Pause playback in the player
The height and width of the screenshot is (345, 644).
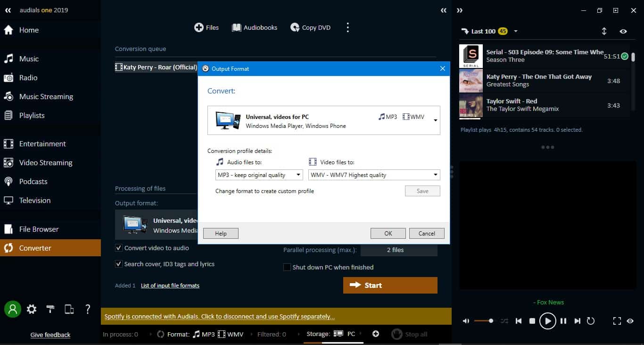tap(563, 321)
